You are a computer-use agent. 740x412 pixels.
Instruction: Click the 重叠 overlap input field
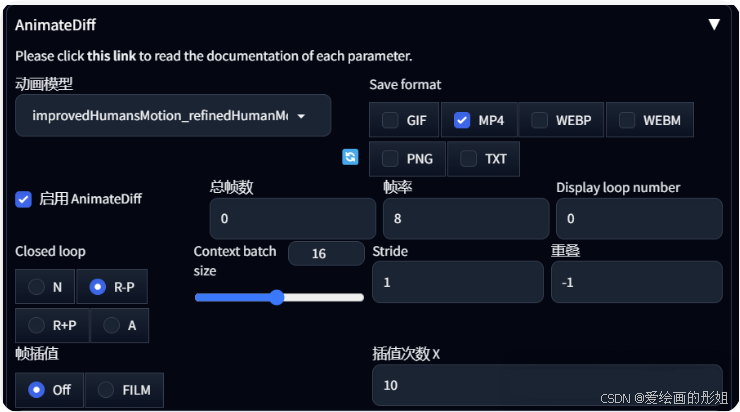coord(637,282)
